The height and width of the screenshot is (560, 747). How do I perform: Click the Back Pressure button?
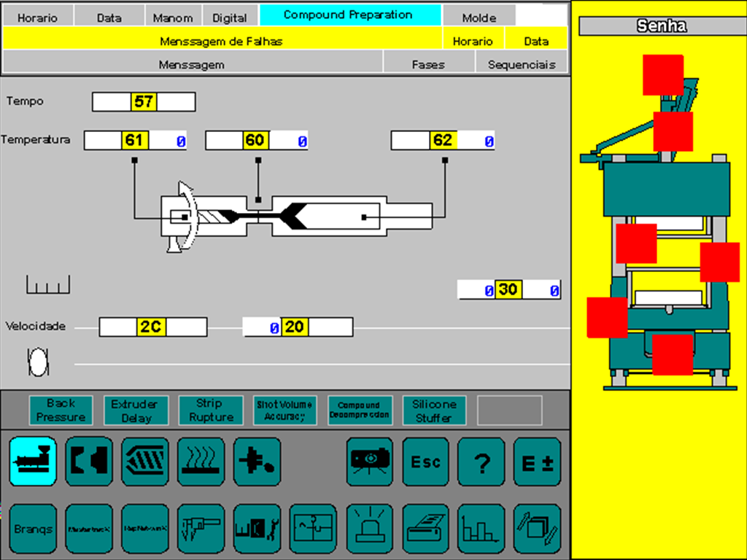pos(61,411)
